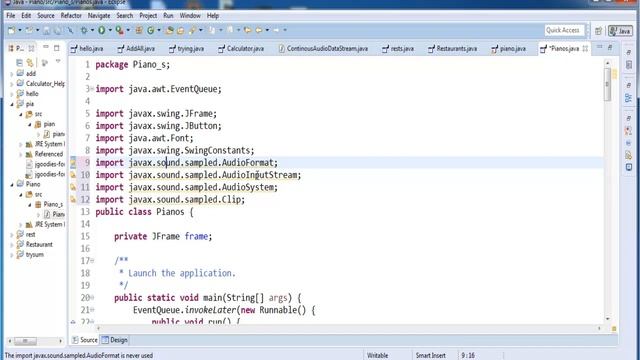Click the Quick Access field
The height and width of the screenshot is (360, 640).
tap(564, 30)
